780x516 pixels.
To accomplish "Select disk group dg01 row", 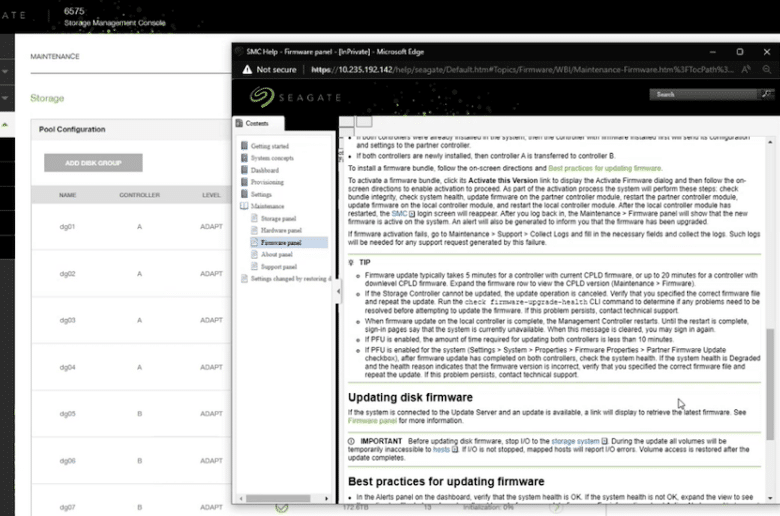I will [131, 226].
